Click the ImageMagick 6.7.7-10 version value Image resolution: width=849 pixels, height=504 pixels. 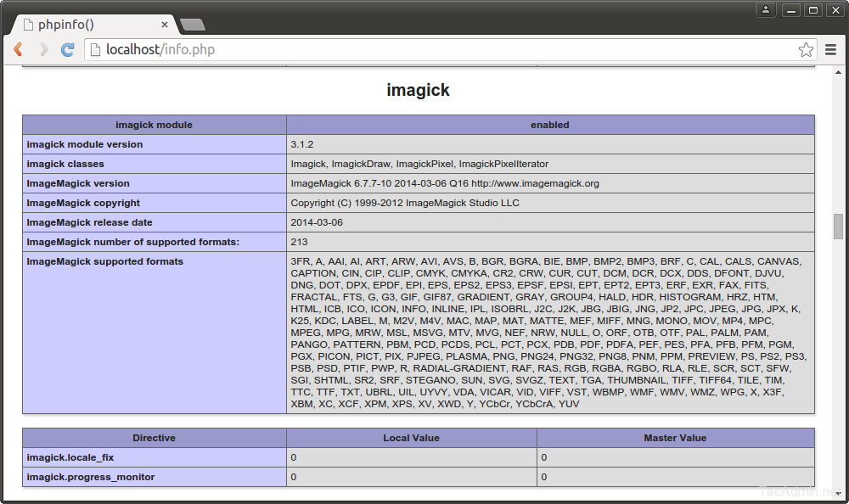pos(445,183)
